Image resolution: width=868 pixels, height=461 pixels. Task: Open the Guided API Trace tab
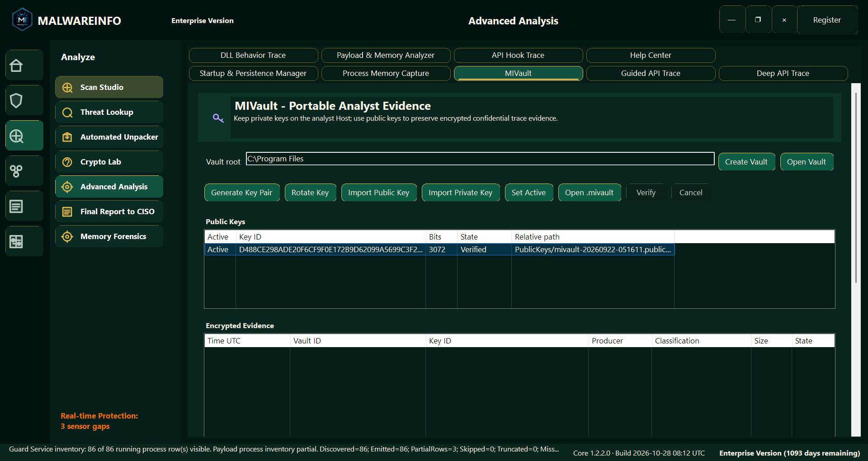click(651, 73)
